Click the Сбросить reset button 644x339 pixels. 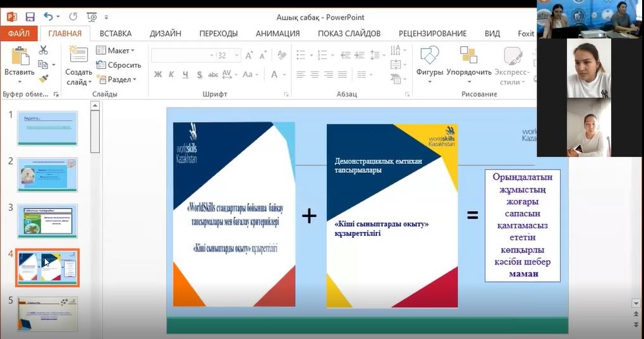click(119, 65)
